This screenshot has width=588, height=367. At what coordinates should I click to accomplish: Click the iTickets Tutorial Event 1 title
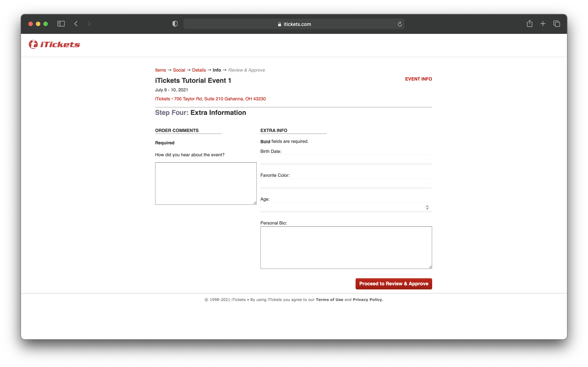[x=193, y=80]
